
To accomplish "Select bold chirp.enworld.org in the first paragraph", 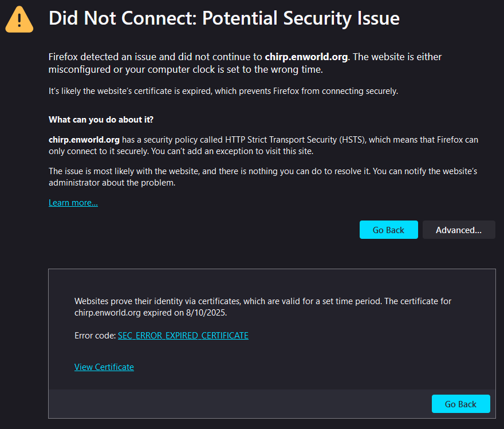I will click(306, 57).
